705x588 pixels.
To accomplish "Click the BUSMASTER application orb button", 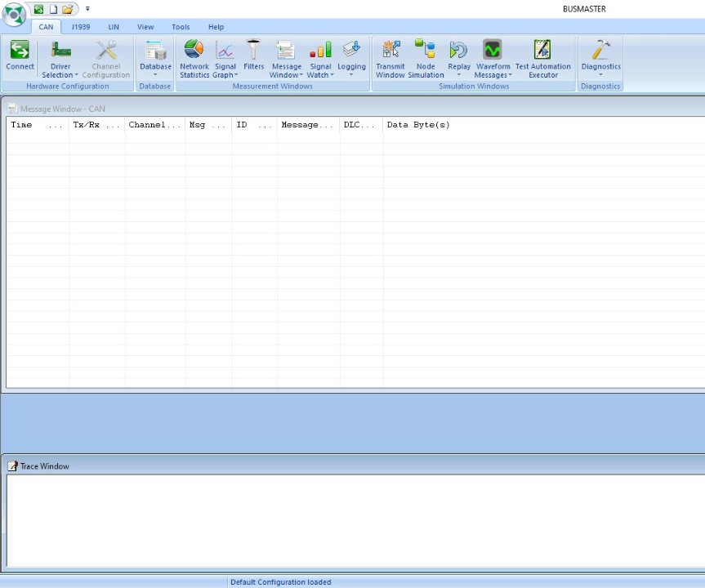I will click(14, 15).
